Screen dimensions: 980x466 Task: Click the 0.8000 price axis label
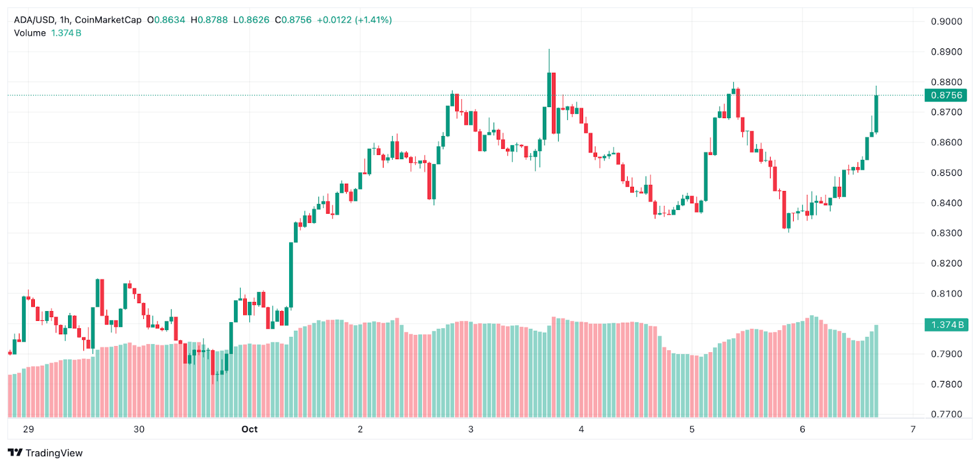pos(946,324)
